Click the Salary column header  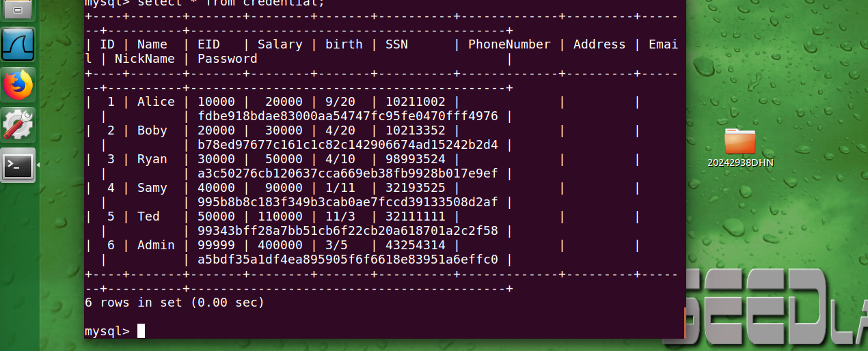click(x=280, y=44)
